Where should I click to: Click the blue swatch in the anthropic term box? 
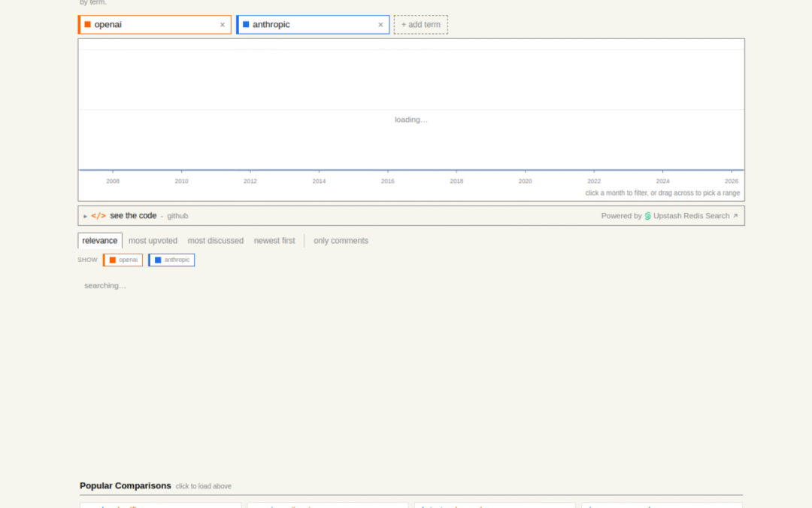coord(246,24)
